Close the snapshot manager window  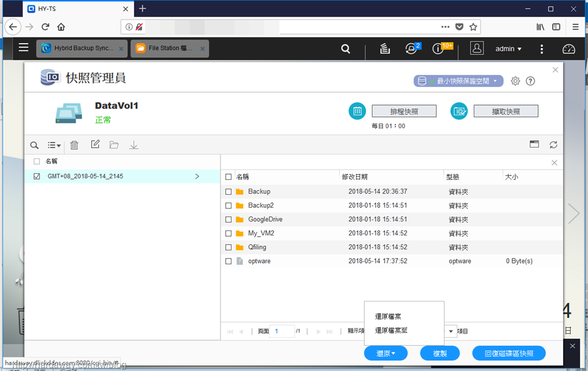tap(555, 69)
